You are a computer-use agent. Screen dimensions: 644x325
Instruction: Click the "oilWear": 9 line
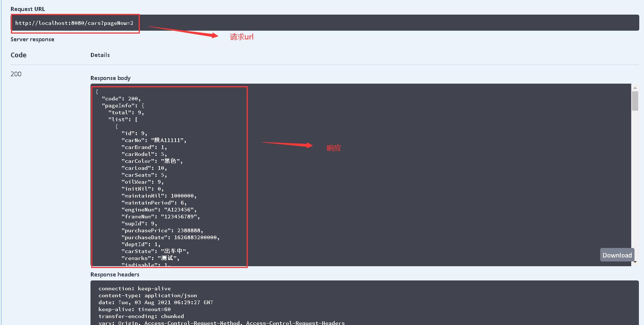coord(143,182)
